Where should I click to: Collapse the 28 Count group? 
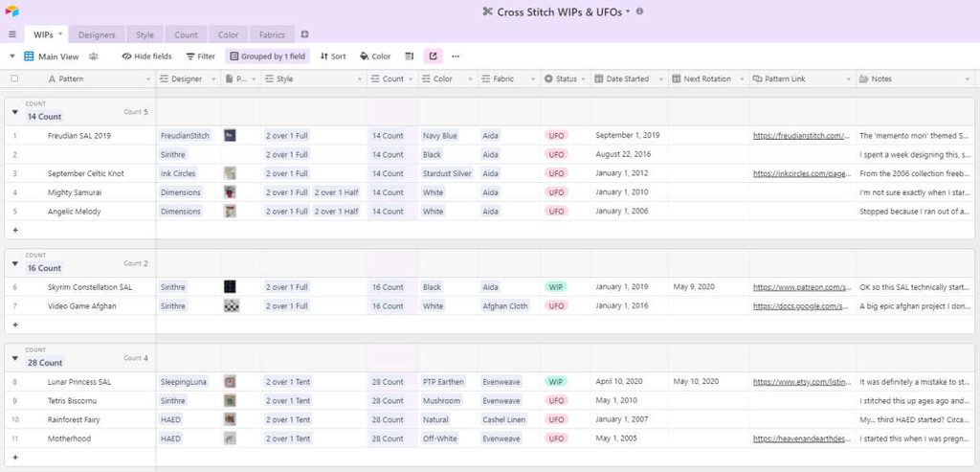coord(15,358)
